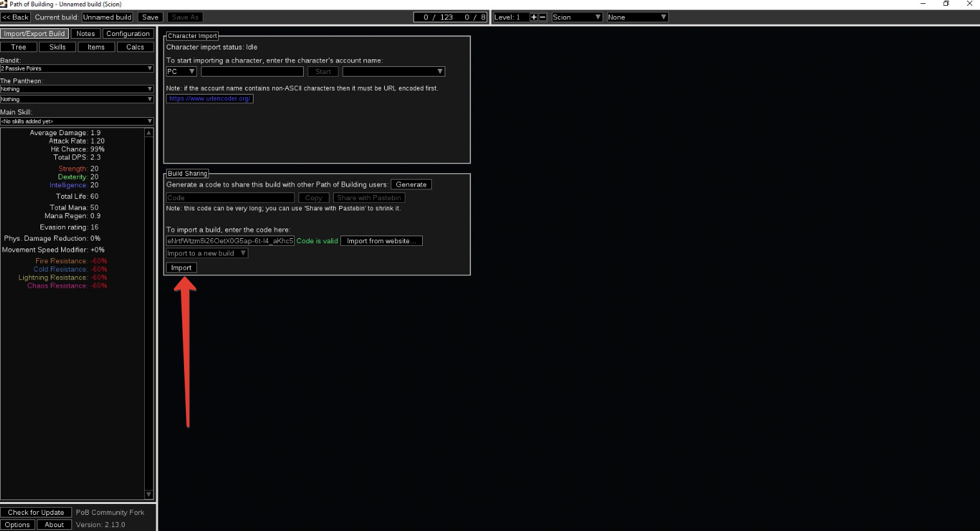980x531 pixels.
Task: Open the ascendancy dropdown showing None
Action: pos(637,17)
